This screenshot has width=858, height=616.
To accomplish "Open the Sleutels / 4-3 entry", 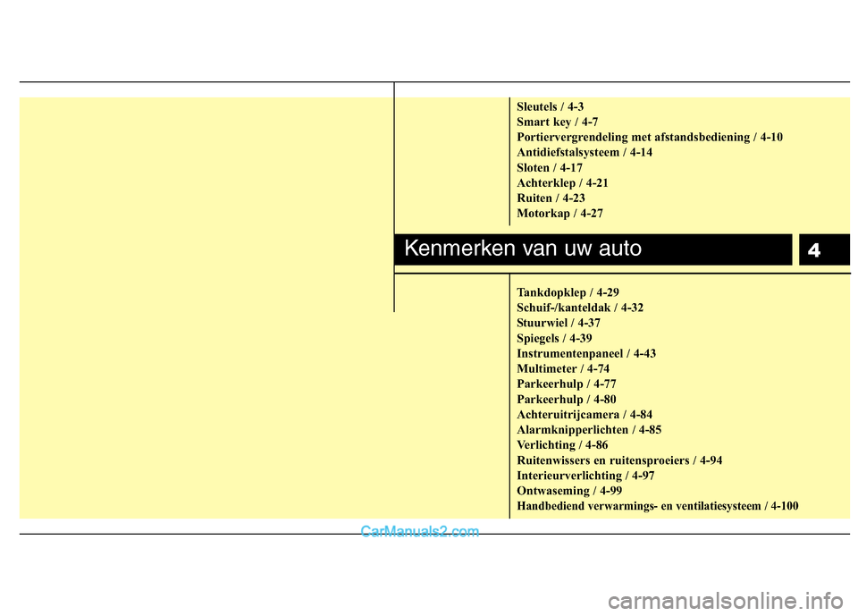I will (550, 106).
